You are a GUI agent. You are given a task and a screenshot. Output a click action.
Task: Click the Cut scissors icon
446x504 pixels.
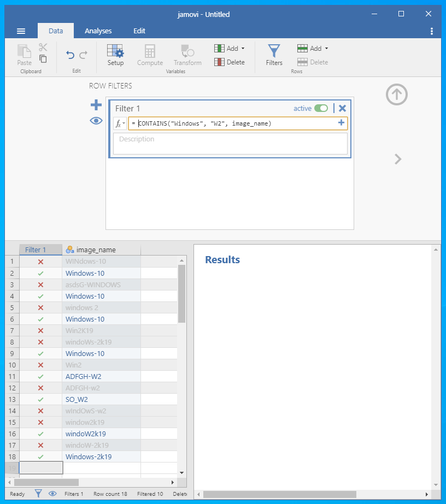(x=43, y=48)
